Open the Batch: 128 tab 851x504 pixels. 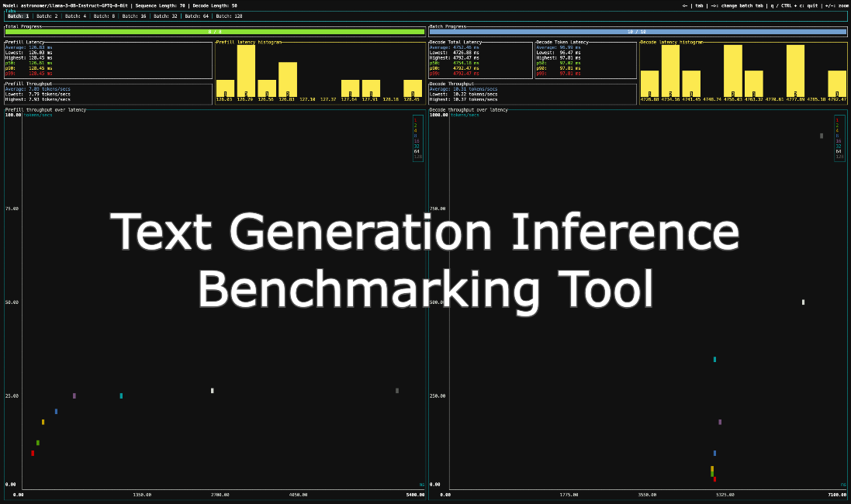tap(229, 16)
